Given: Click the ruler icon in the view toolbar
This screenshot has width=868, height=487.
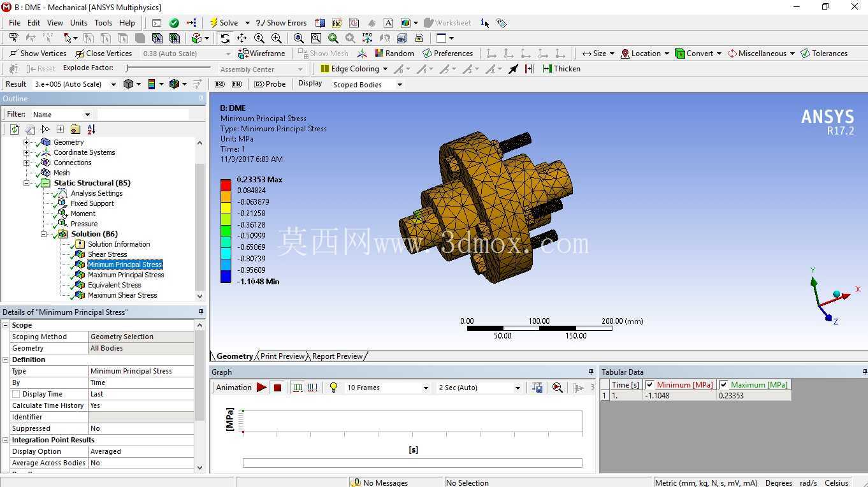Looking at the screenshot, I should (x=419, y=38).
